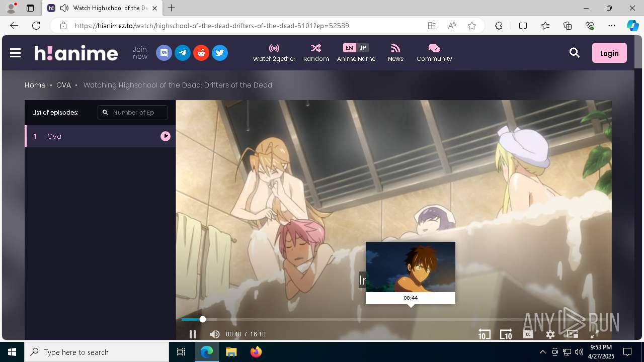Open Watch2gether
644x362 pixels.
tap(274, 53)
